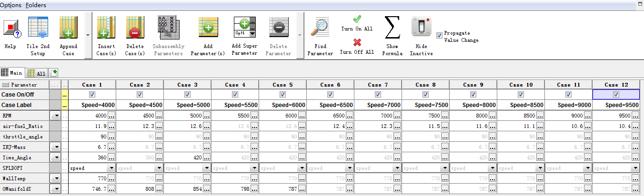Turn Off All cases

click(x=357, y=46)
